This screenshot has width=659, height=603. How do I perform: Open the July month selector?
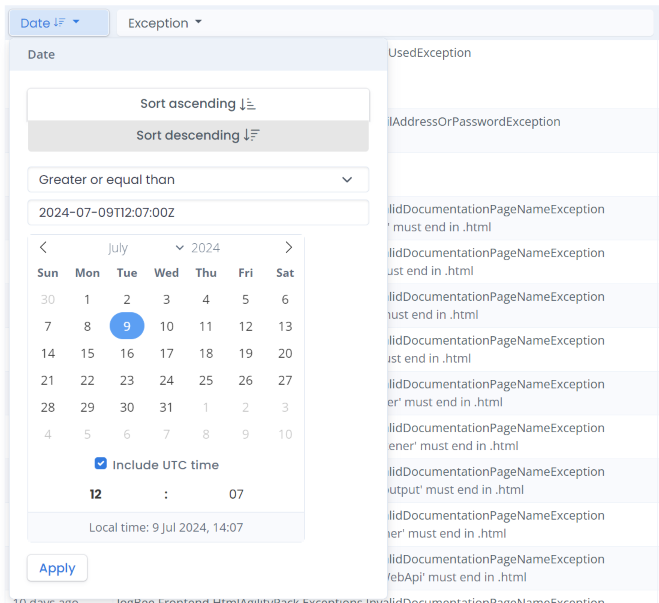click(x=144, y=248)
